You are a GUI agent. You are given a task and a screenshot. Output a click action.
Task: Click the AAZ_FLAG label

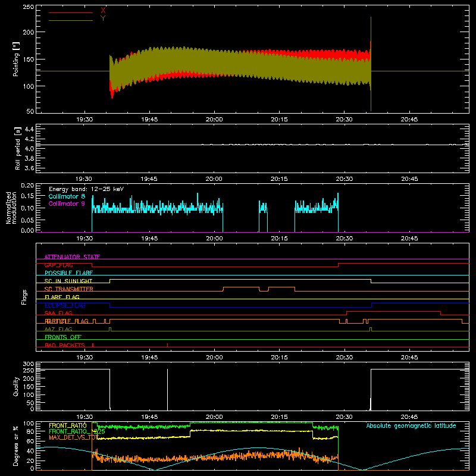click(58, 330)
